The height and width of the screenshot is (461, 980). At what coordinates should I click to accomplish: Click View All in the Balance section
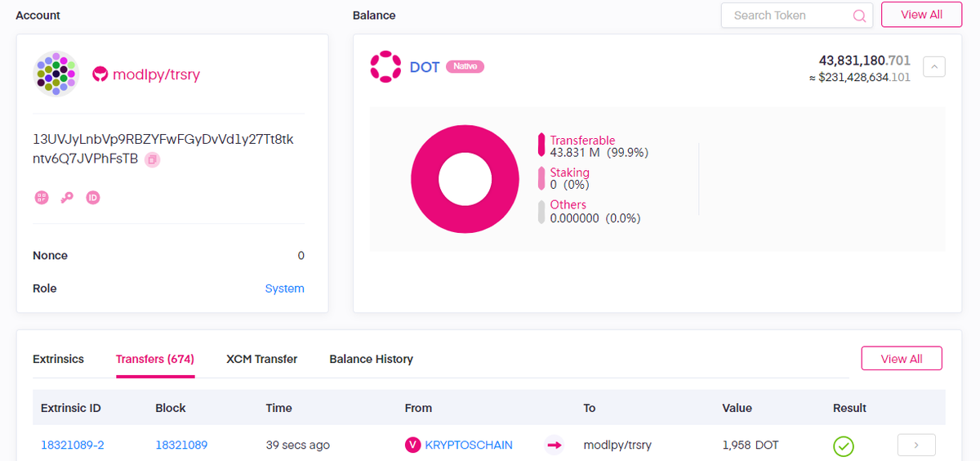point(921,15)
